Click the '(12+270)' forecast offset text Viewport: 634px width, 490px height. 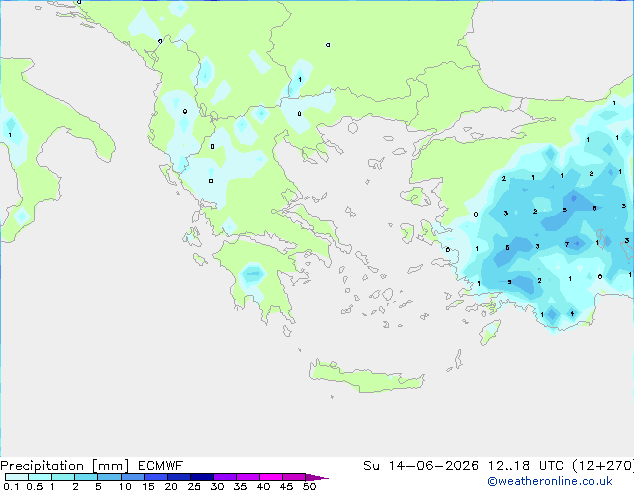click(x=603, y=466)
